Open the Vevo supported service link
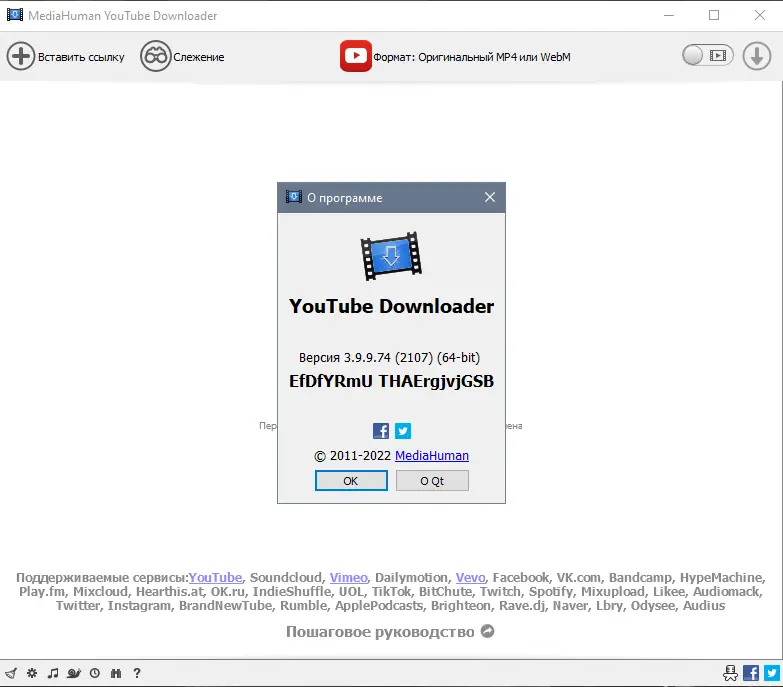Viewport: 783px width, 687px height. 470,578
